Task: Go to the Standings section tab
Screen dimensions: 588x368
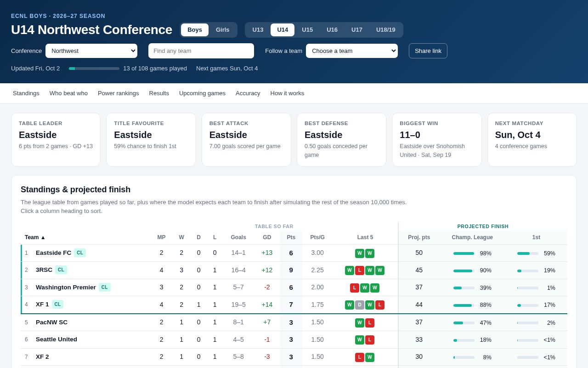Action: [26, 93]
